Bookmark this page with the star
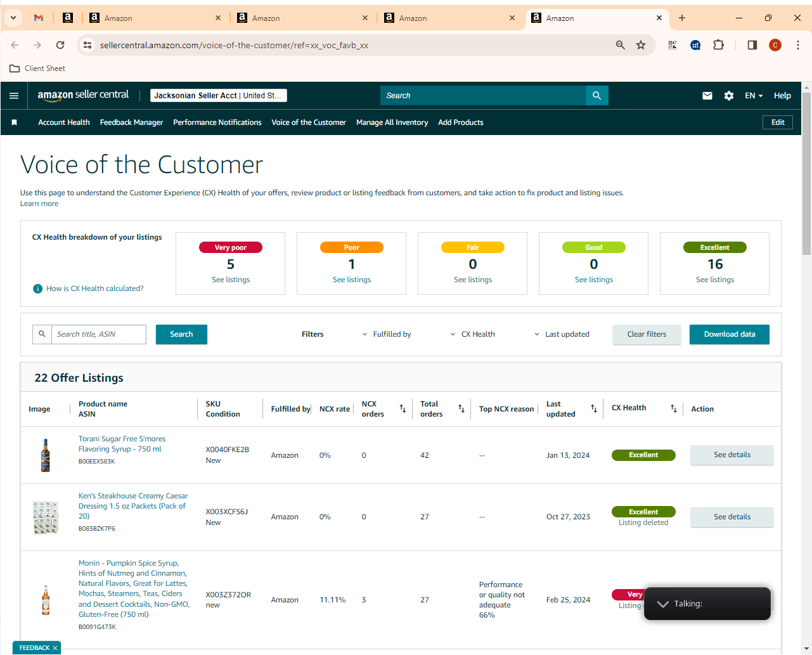 tap(641, 45)
